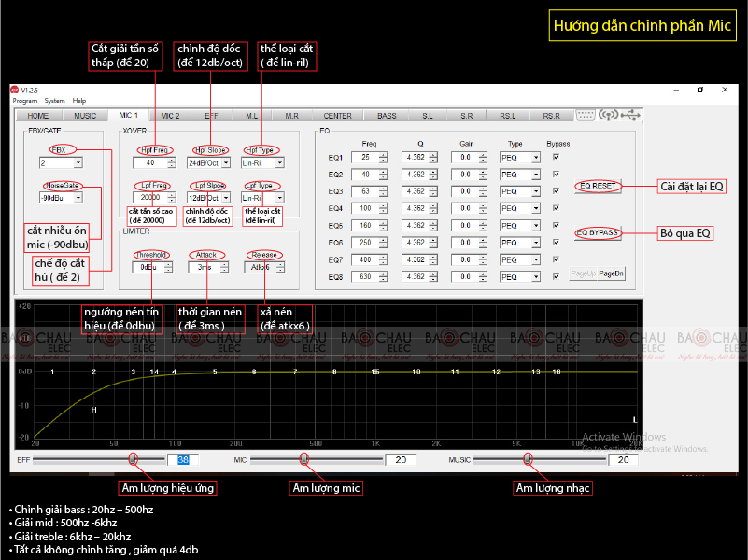Switch to the HOME tab

click(37, 116)
